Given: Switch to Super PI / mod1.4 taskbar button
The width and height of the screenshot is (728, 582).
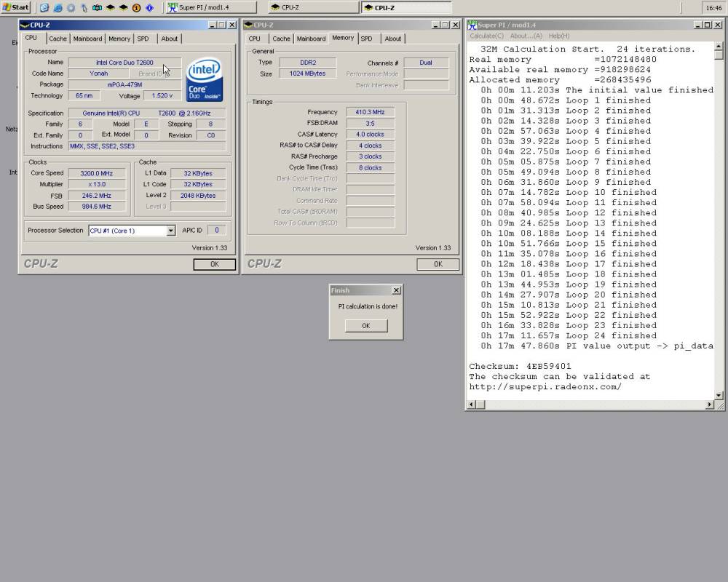Looking at the screenshot, I should point(211,7).
